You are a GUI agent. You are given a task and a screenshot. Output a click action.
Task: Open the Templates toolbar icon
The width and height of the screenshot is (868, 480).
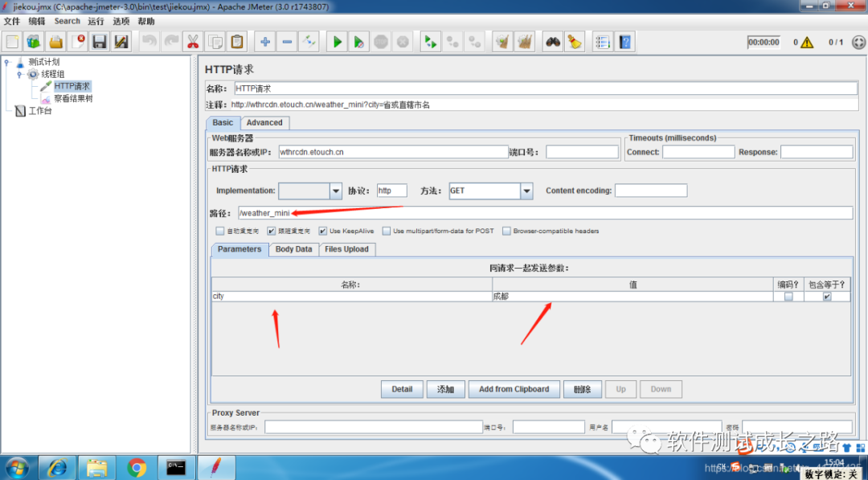(x=35, y=42)
